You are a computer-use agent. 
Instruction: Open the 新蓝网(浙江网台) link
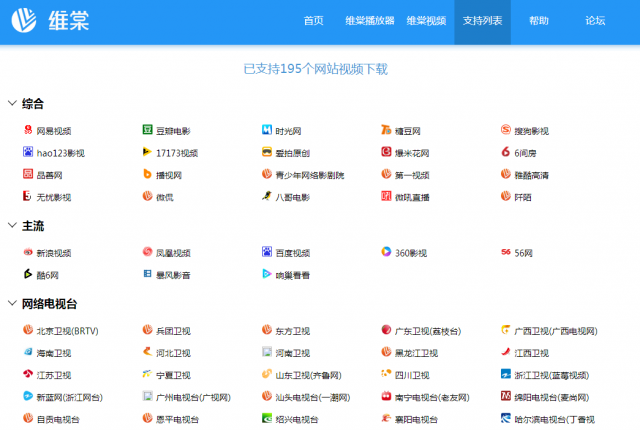[x=70, y=397]
